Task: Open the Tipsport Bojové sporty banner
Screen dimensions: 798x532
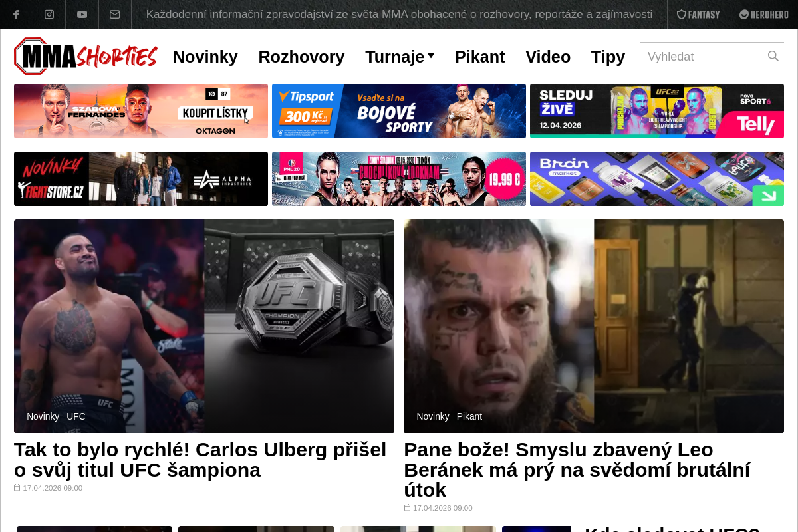Action: click(x=399, y=111)
